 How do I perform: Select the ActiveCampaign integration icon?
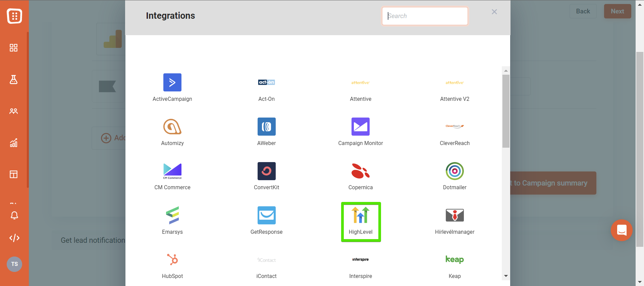[172, 82]
